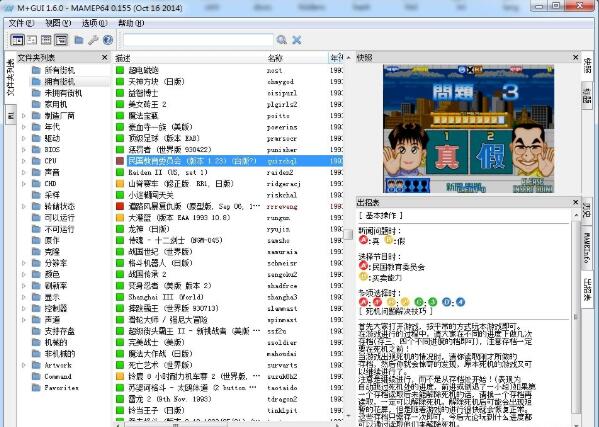
Task: Expand the CPU folder tree node
Action: point(24,161)
